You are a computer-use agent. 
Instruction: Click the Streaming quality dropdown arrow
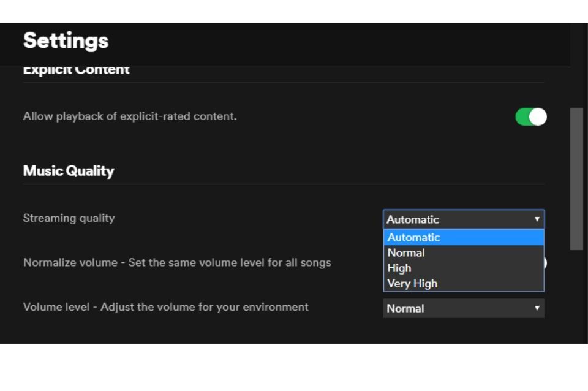537,219
